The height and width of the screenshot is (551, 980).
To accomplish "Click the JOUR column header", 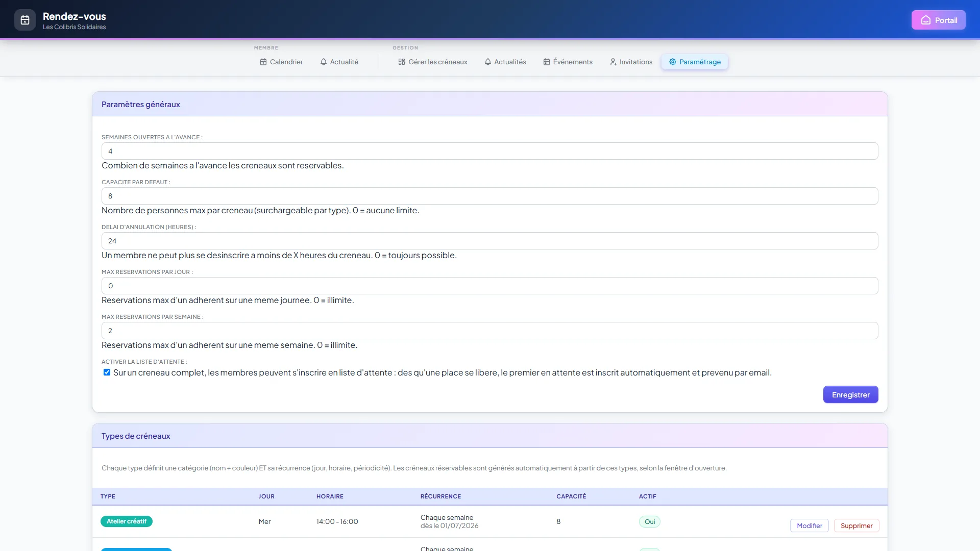I will click(266, 496).
